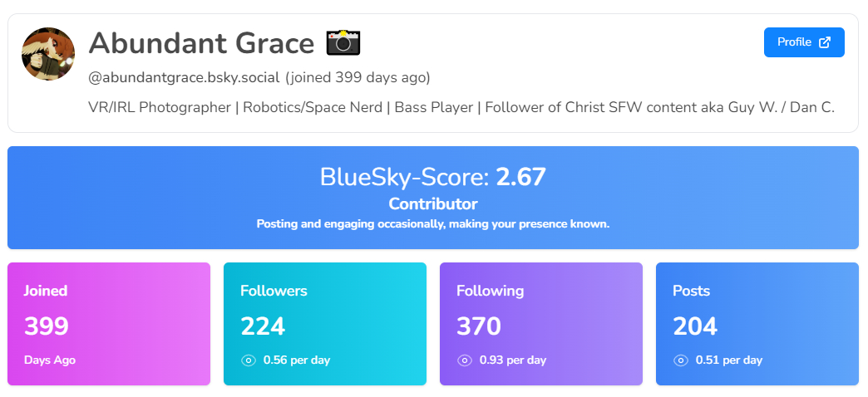
Task: Click the eye icon in Followers card
Action: 248,360
